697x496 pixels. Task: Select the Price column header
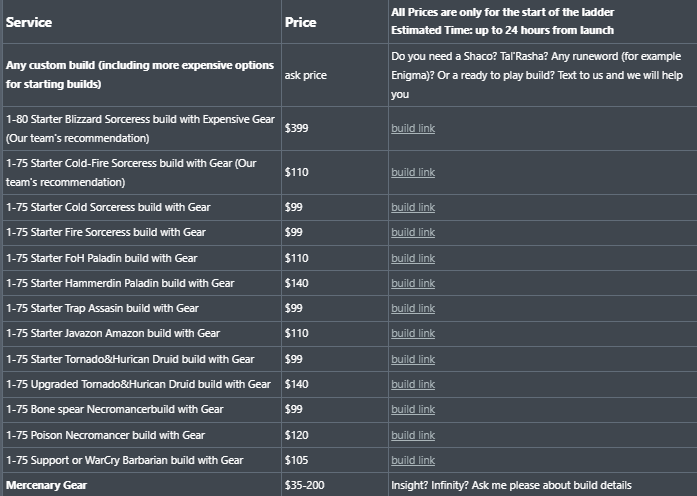point(300,22)
